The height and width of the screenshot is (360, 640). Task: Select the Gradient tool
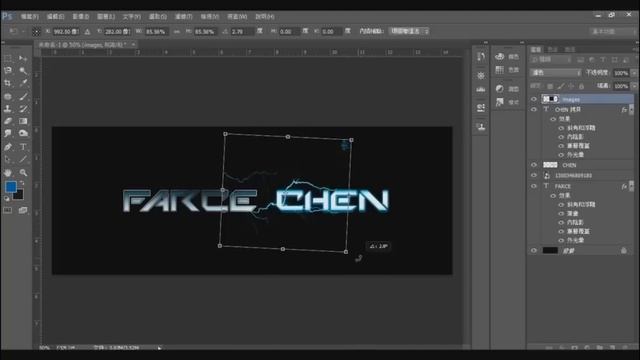coord(23,121)
